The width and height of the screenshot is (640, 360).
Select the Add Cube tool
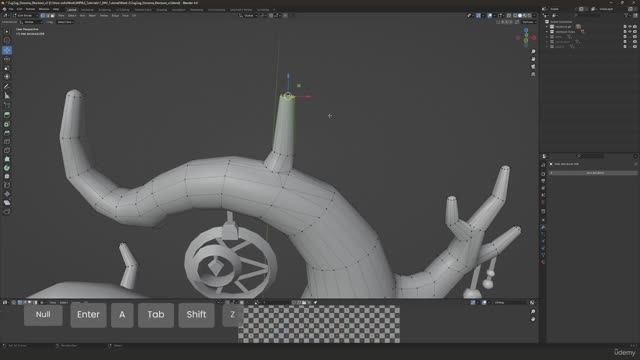7,105
